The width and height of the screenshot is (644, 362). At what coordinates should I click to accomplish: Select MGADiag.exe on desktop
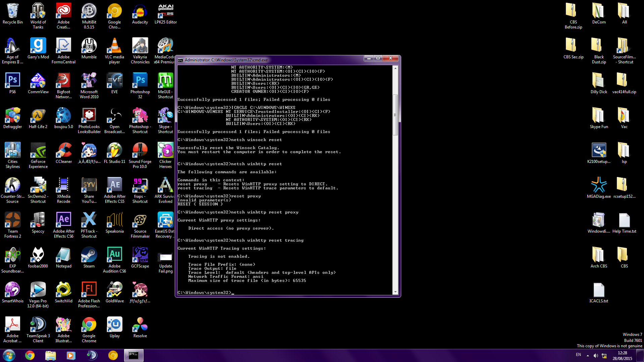pos(599,188)
